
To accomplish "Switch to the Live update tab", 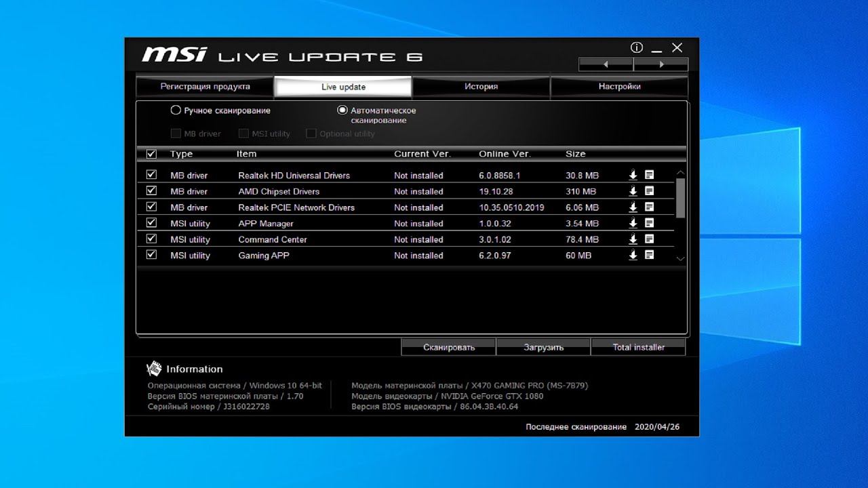I will (343, 87).
